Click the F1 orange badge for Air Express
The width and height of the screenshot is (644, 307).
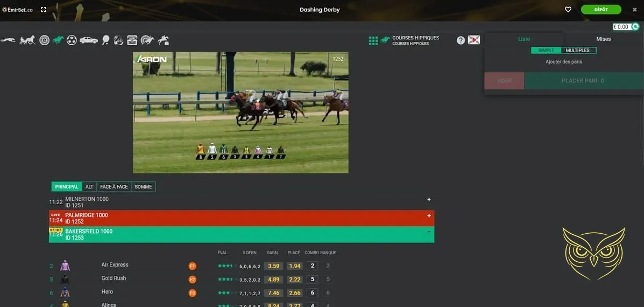point(192,266)
